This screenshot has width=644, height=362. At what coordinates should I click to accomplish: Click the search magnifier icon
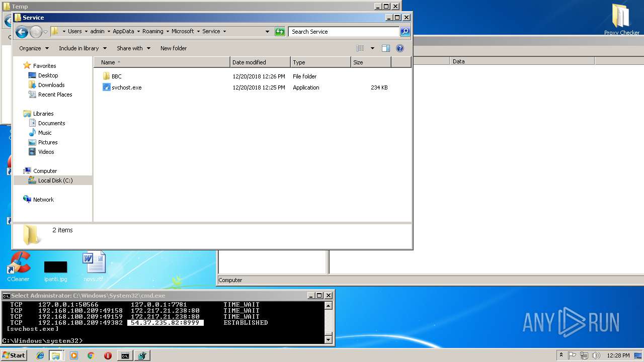[405, 32]
